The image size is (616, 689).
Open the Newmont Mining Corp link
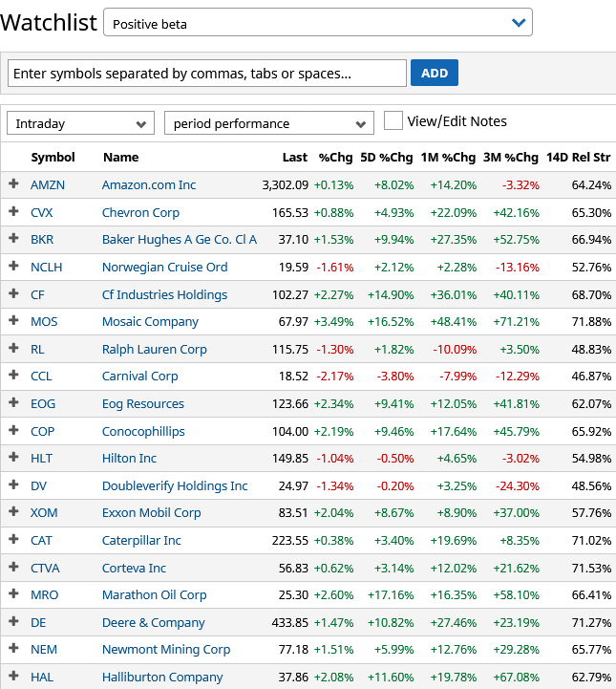[x=166, y=650]
